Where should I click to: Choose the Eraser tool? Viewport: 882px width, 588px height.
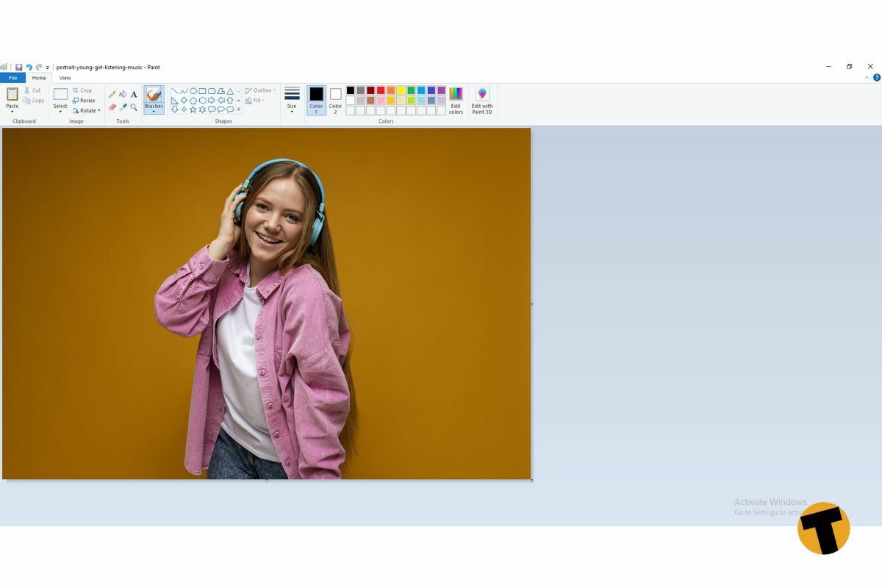point(112,107)
